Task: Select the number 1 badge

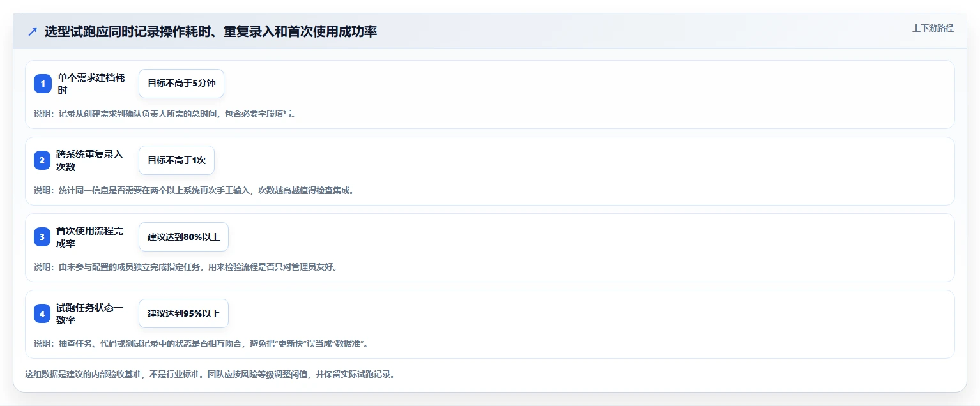Action: (x=43, y=84)
